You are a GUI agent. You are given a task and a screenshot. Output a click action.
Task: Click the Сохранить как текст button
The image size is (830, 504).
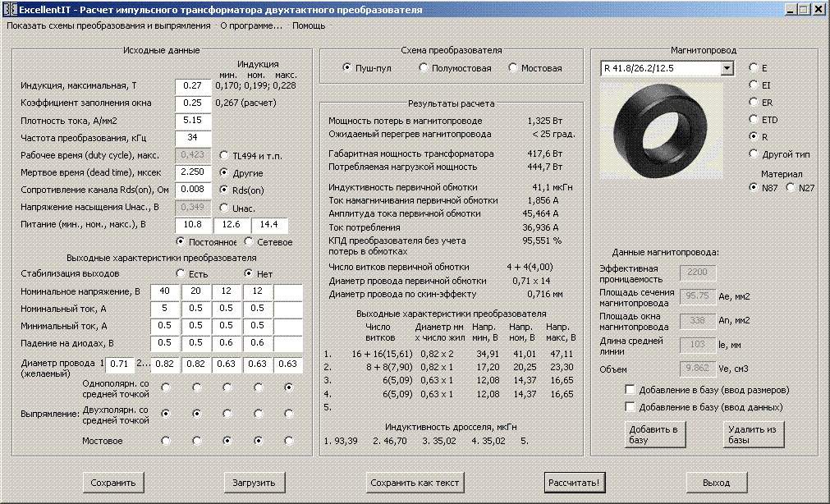415,482
